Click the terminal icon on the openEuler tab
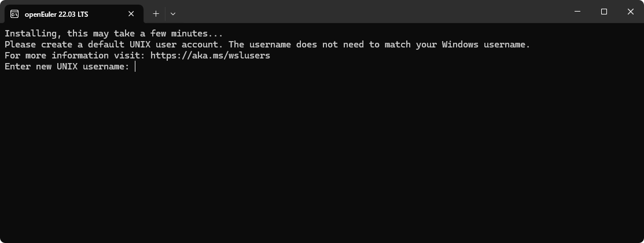This screenshot has height=243, width=644. tap(14, 14)
